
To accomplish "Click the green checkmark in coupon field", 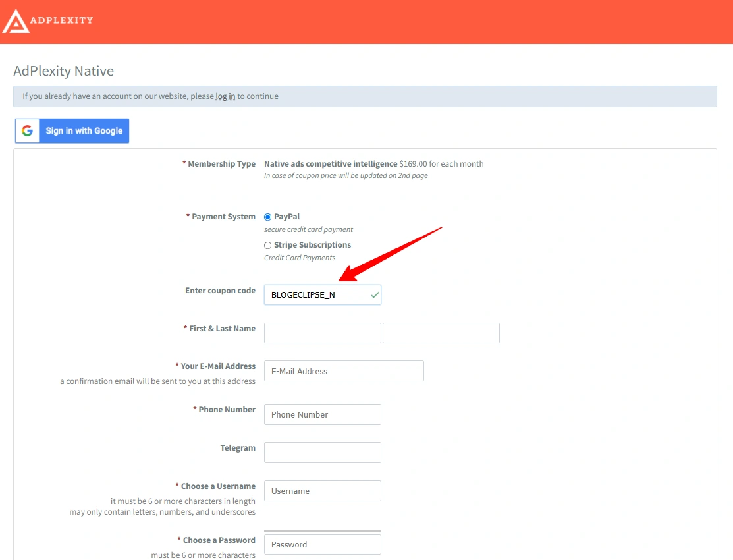I will point(375,295).
